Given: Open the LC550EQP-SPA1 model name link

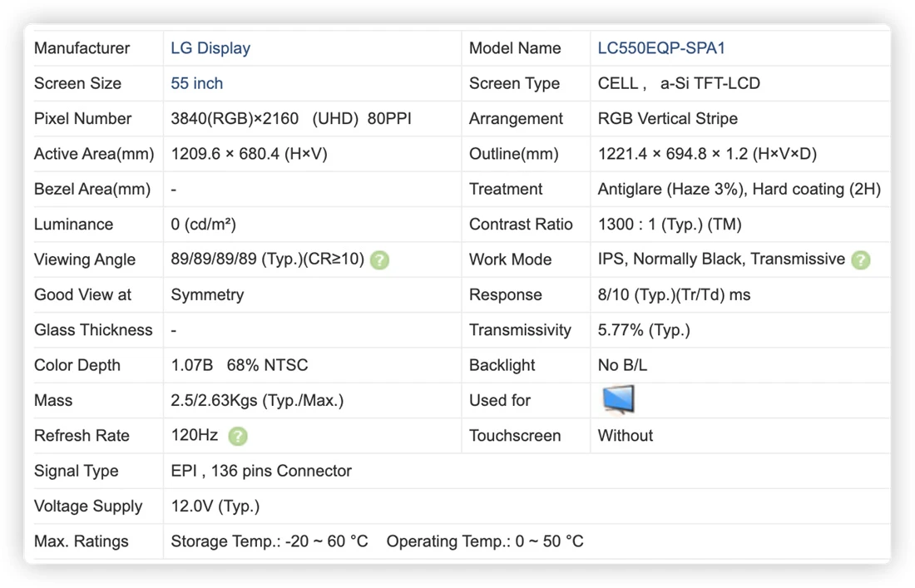Looking at the screenshot, I should (661, 48).
